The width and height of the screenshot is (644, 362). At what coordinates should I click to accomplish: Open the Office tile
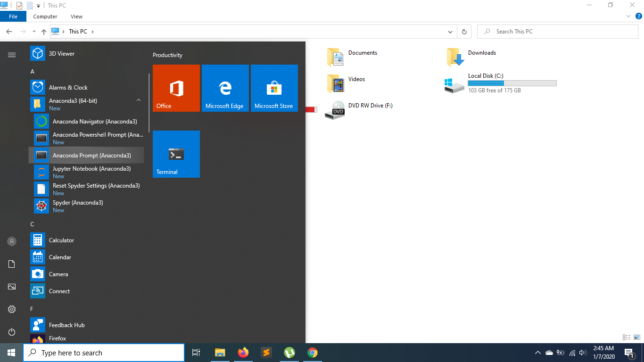[x=176, y=88]
